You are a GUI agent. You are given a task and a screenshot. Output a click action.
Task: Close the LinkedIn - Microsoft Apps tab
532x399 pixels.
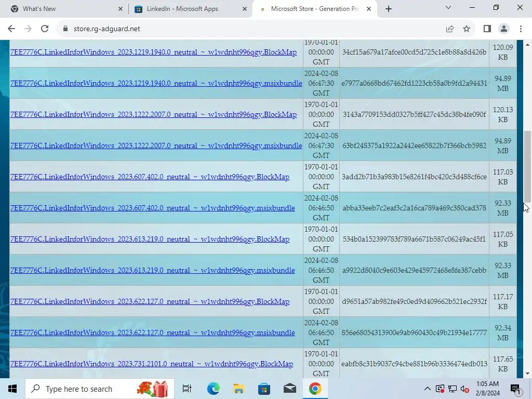pyautogui.click(x=245, y=9)
